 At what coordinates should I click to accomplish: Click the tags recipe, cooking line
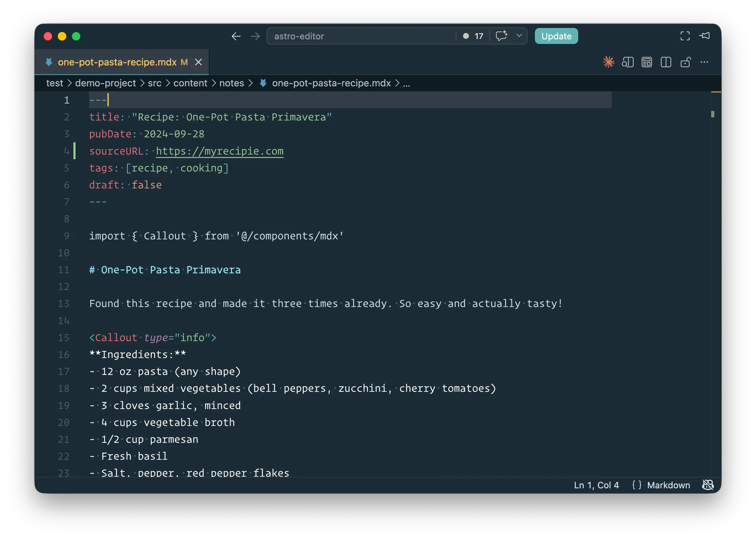pos(159,168)
